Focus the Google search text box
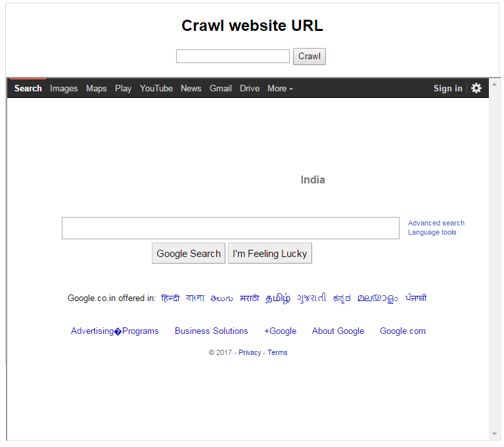The width and height of the screenshot is (504, 447). click(231, 228)
